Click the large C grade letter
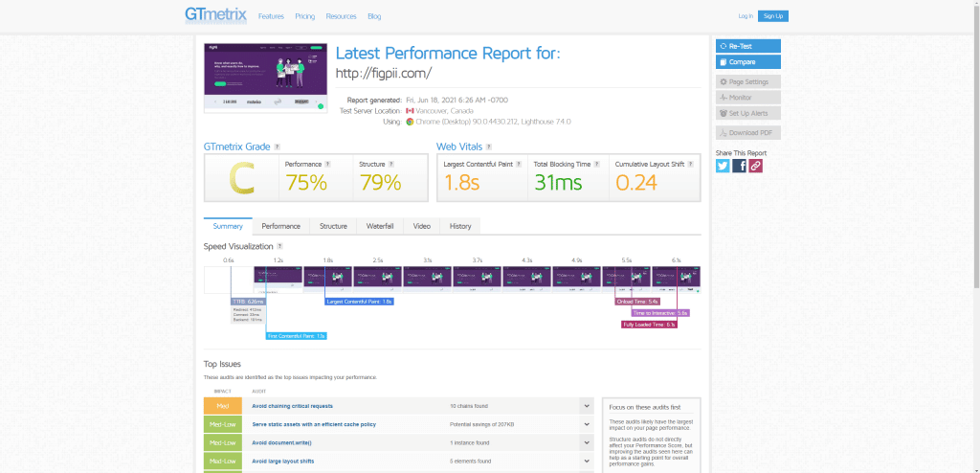The image size is (980, 473). click(x=241, y=178)
